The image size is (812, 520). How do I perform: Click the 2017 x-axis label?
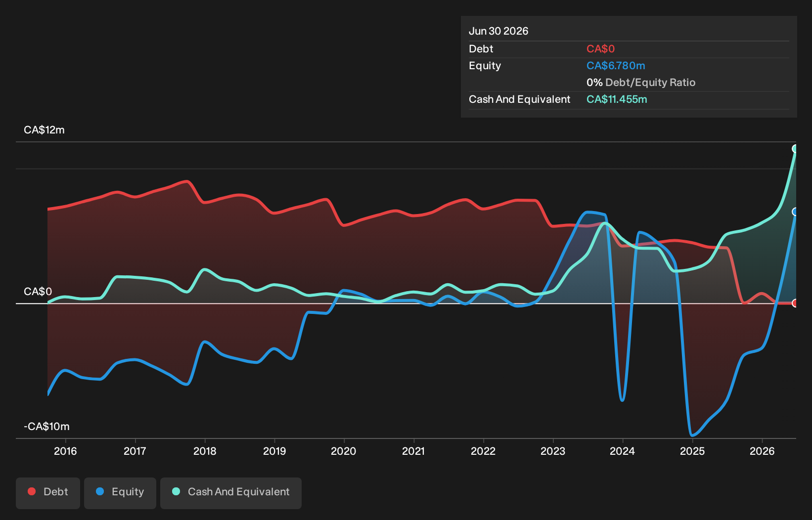(135, 451)
